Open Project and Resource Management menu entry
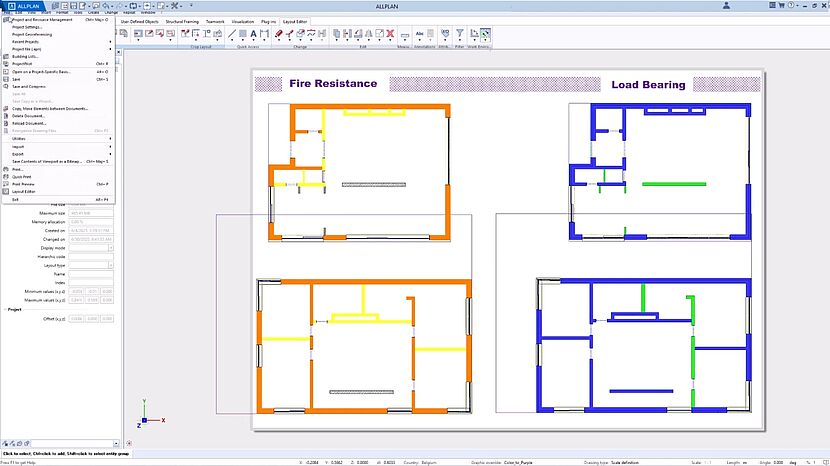830x466 pixels. 40,19
